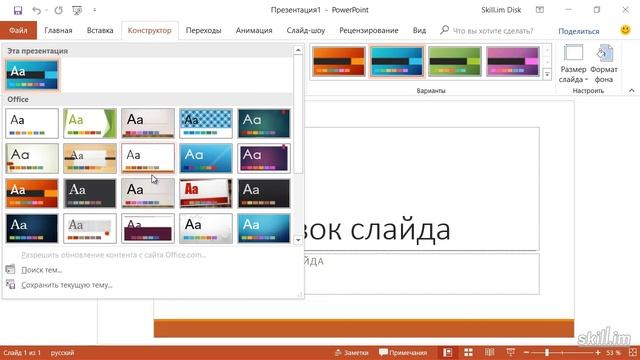Viewport: 640px width, 360px height.
Task: Click the slide subtitle placeholder box
Action: pos(421,274)
